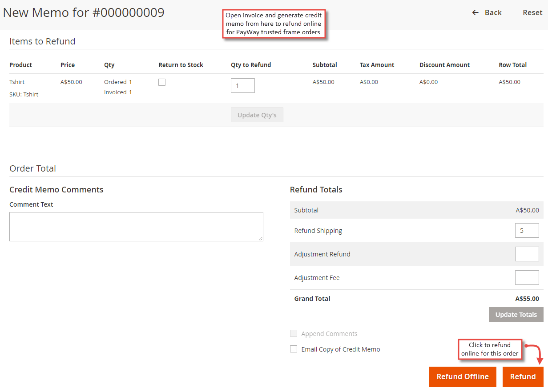The height and width of the screenshot is (392, 548).
Task: Click the Update Qty's button
Action: click(257, 115)
